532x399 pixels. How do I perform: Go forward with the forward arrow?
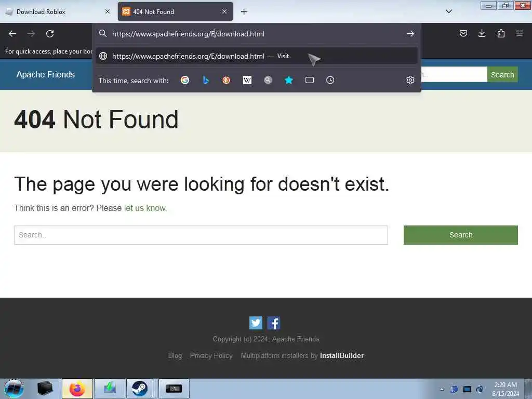[x=31, y=34]
